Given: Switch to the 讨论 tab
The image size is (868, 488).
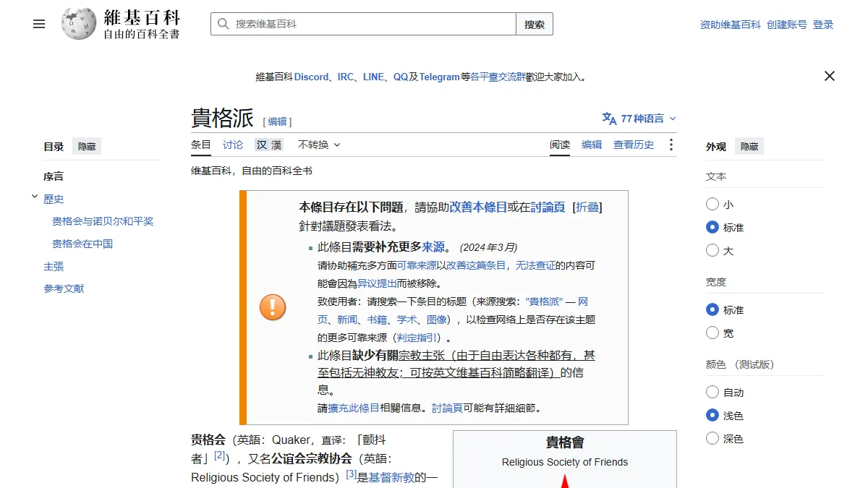Looking at the screenshot, I should coord(233,145).
